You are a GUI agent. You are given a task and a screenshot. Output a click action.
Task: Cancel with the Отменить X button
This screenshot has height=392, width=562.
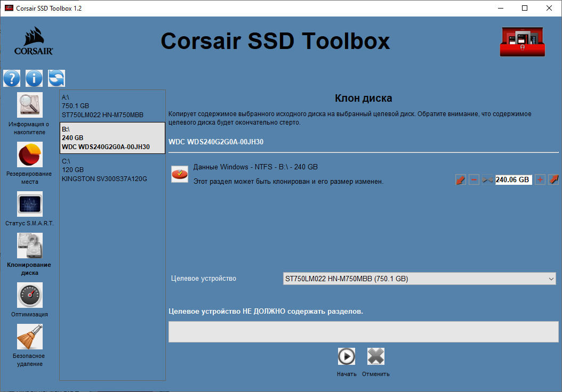[x=375, y=356]
